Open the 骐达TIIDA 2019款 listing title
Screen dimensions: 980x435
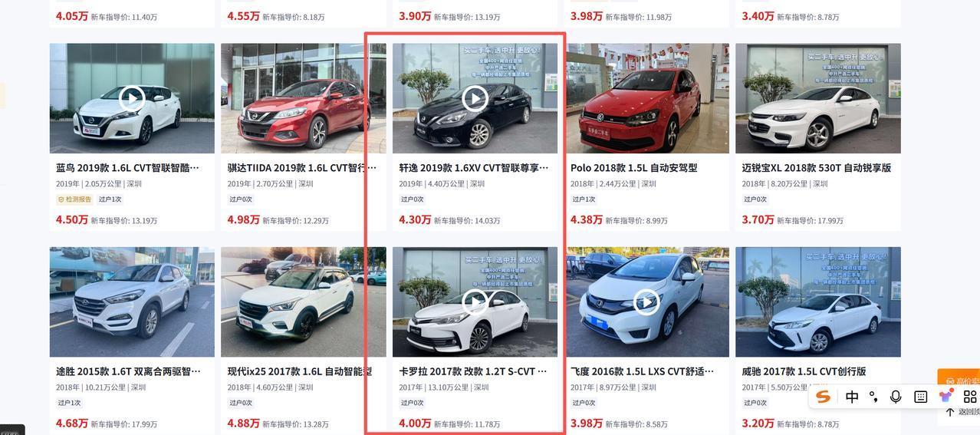302,167
